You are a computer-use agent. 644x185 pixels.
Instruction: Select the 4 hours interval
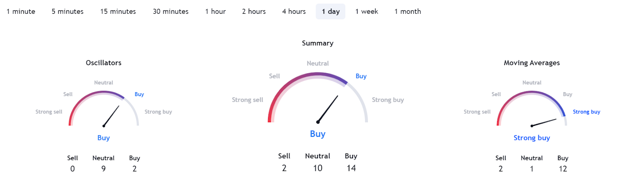pos(294,12)
